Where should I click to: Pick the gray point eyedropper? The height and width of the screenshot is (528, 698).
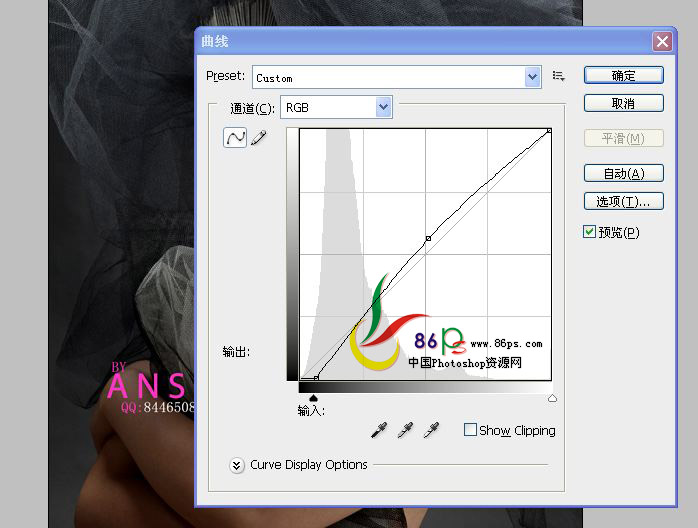click(405, 430)
